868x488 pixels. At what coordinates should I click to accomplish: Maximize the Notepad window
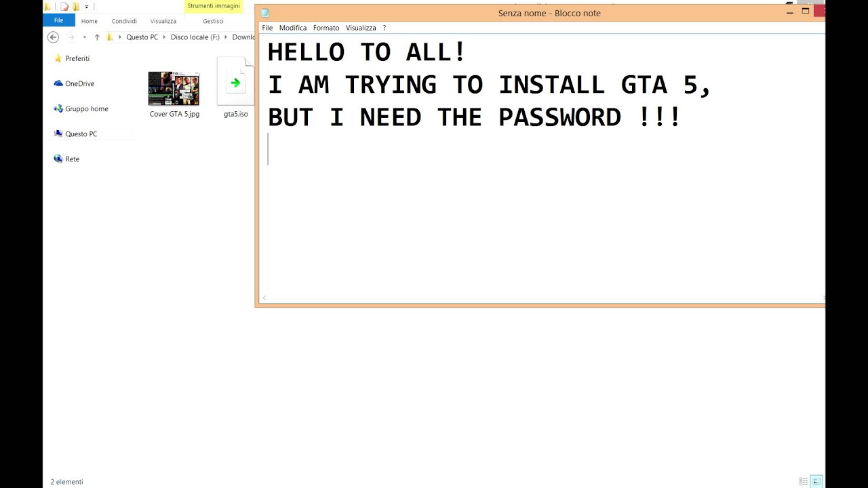806,12
